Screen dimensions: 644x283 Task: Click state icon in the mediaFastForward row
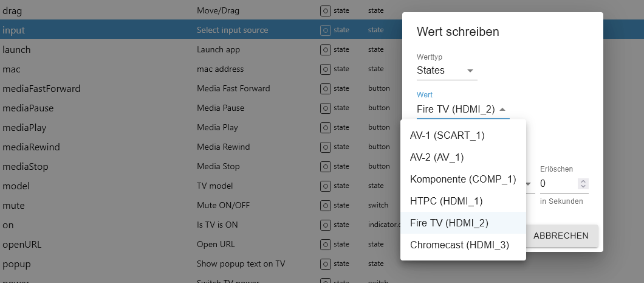point(326,88)
